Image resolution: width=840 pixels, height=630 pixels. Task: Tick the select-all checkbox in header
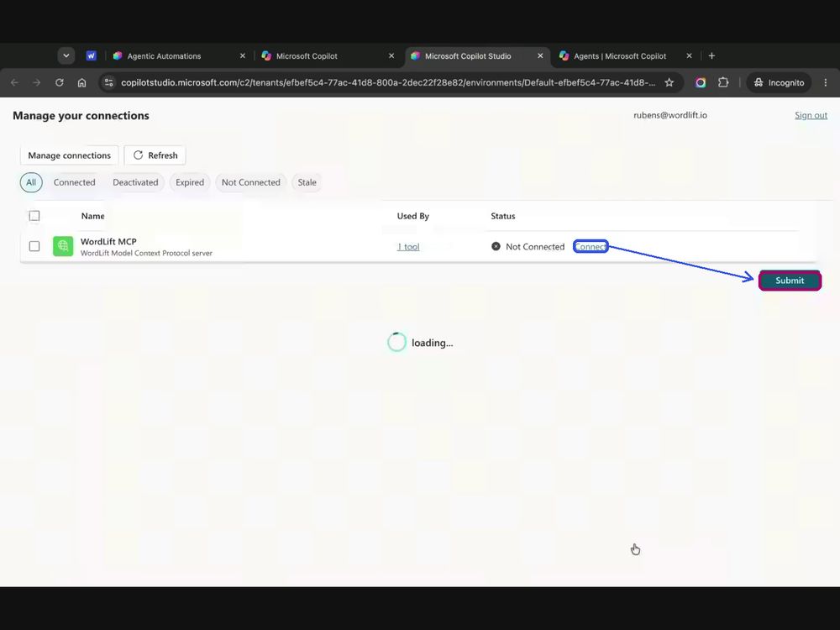point(34,216)
